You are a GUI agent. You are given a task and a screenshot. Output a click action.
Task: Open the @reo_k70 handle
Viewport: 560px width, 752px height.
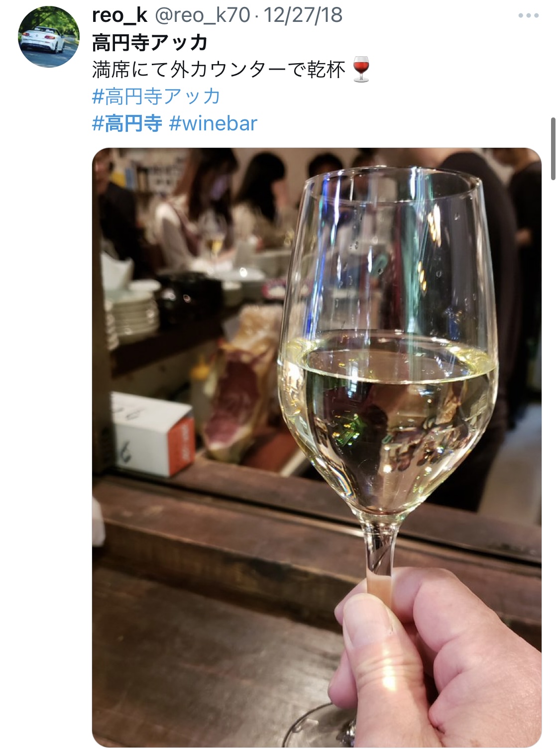point(202,15)
